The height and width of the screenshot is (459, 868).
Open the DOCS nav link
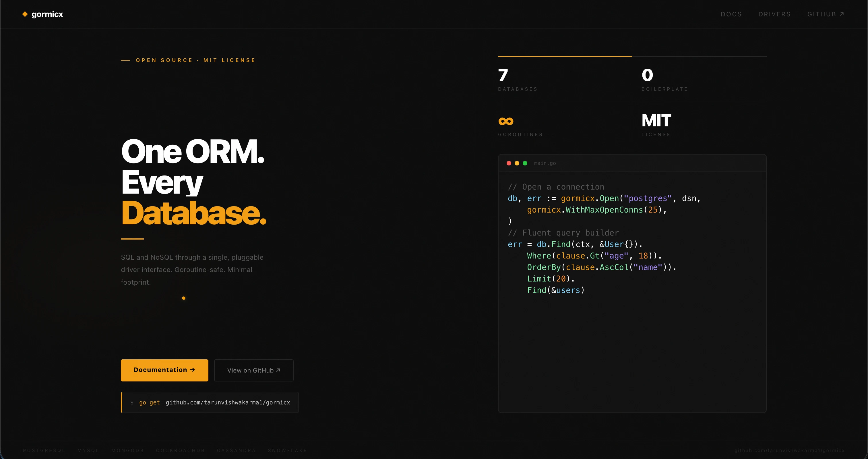731,14
